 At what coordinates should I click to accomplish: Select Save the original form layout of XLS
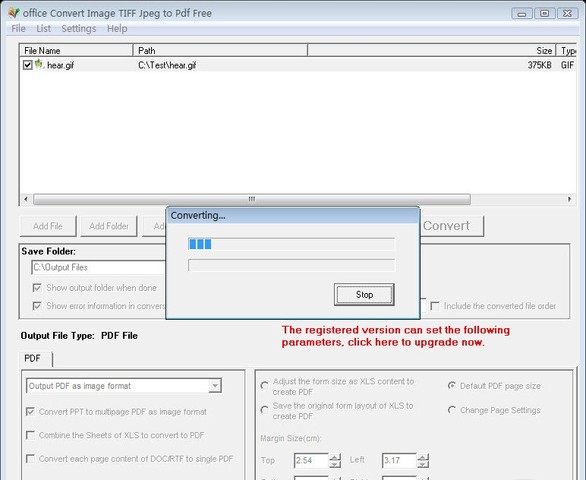click(265, 410)
